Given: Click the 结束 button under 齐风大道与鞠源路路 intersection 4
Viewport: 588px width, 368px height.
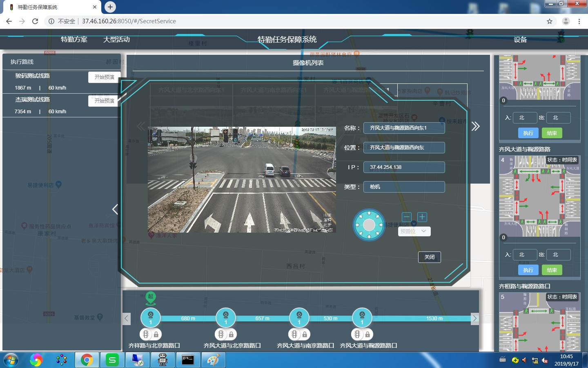Looking at the screenshot, I should click(552, 270).
